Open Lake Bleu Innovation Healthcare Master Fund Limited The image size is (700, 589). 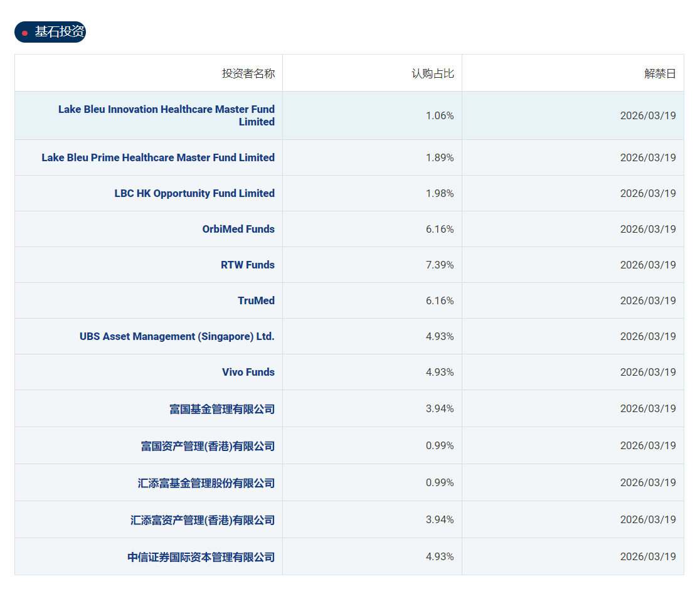click(x=166, y=115)
